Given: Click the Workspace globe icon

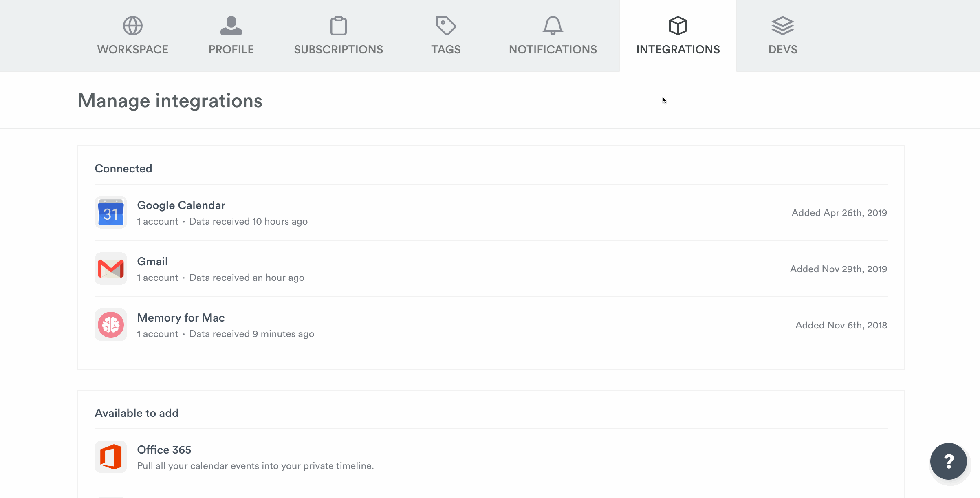Looking at the screenshot, I should tap(132, 25).
